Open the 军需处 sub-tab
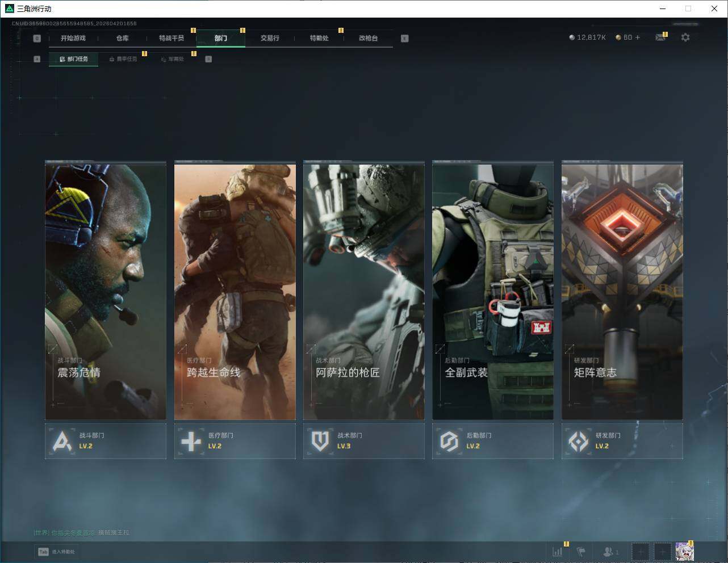Viewport: 728px width, 563px height. click(172, 59)
